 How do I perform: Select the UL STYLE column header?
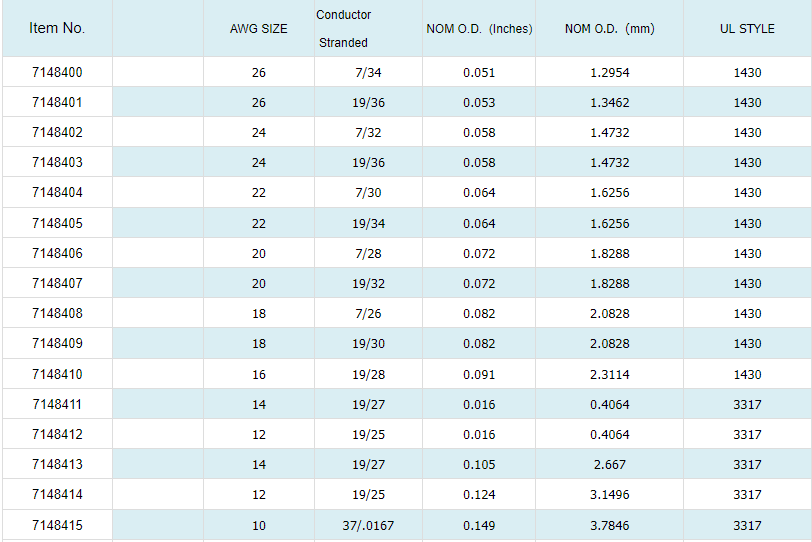click(747, 29)
